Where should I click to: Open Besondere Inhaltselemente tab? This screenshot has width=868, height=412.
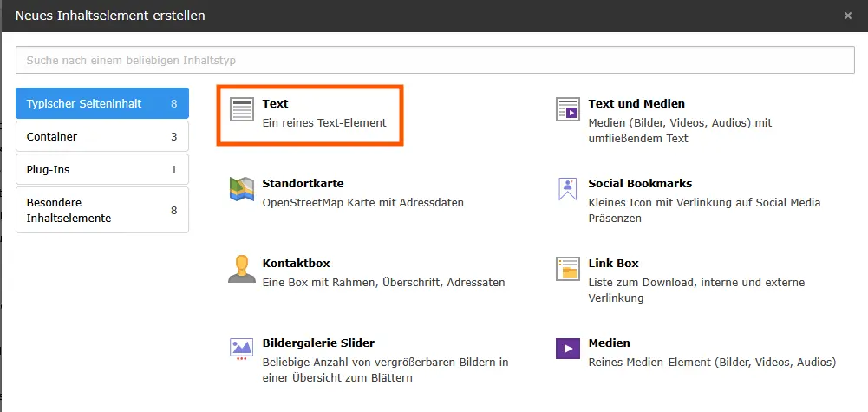(101, 210)
